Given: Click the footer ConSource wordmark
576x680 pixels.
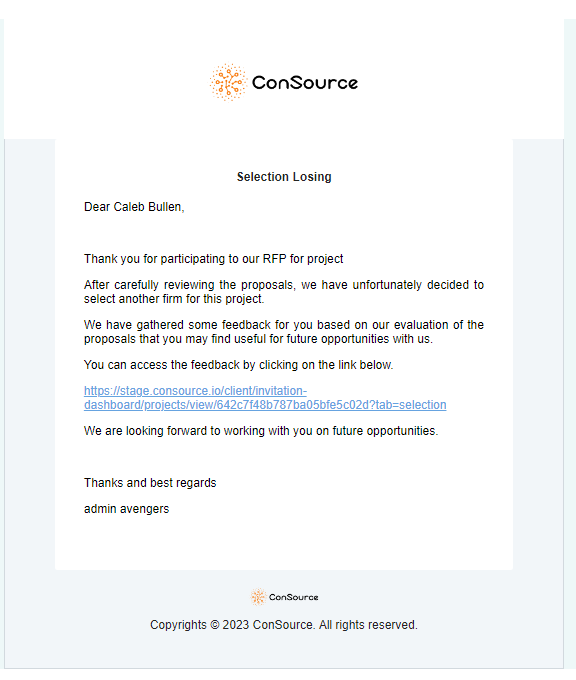Looking at the screenshot, I should click(294, 597).
